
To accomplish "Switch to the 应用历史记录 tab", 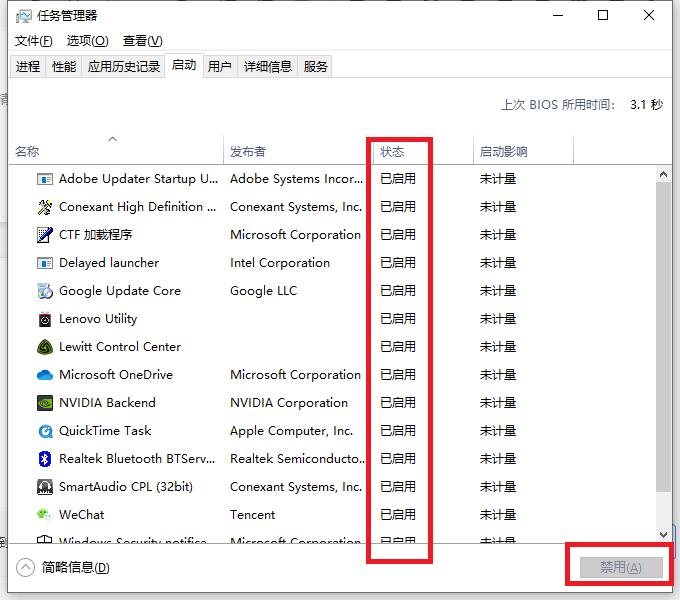I will (124, 66).
